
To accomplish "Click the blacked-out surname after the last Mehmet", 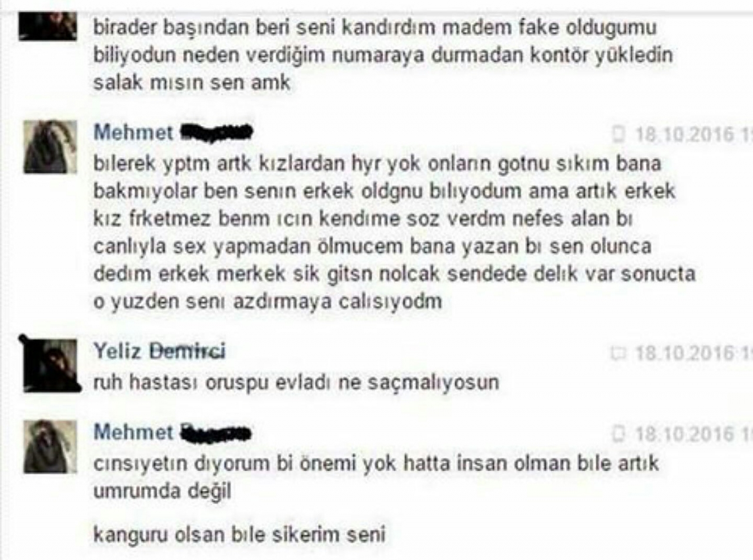I will point(216,434).
